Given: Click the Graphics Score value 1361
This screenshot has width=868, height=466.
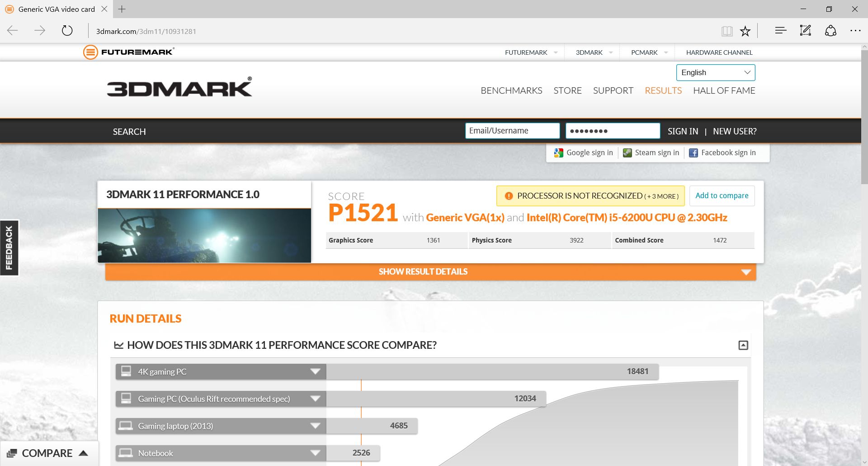Looking at the screenshot, I should (x=433, y=240).
